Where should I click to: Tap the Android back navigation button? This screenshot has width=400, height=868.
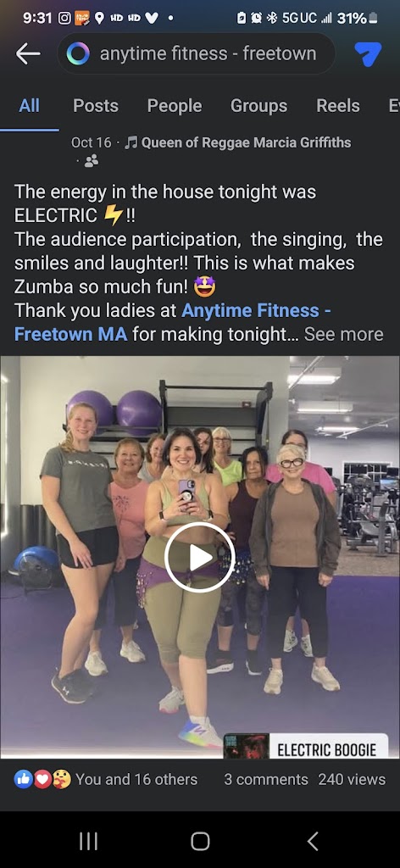pos(313,841)
